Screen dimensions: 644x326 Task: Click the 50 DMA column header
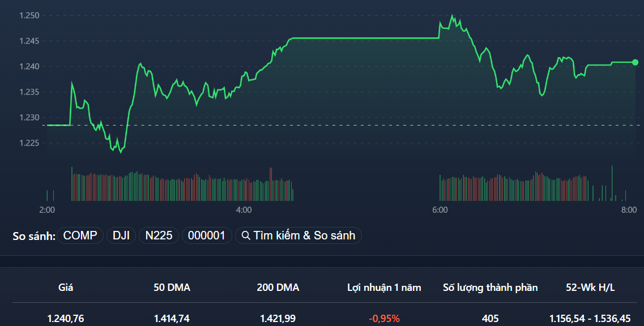[x=171, y=287]
